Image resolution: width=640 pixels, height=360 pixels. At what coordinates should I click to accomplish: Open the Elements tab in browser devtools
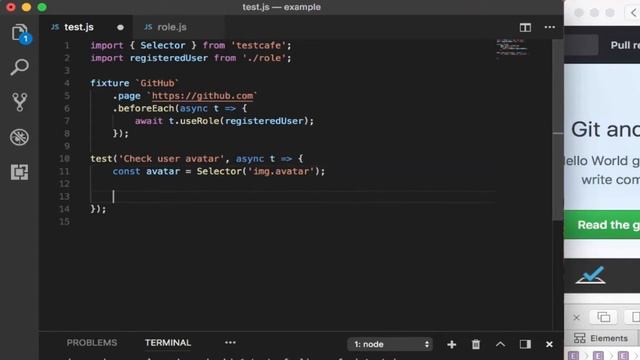tap(600, 338)
